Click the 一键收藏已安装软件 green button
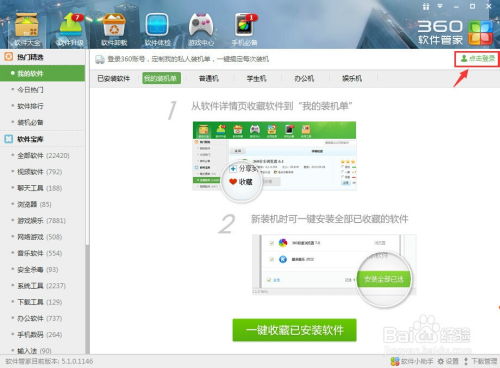Viewport: 500px width, 368px height. [x=294, y=330]
